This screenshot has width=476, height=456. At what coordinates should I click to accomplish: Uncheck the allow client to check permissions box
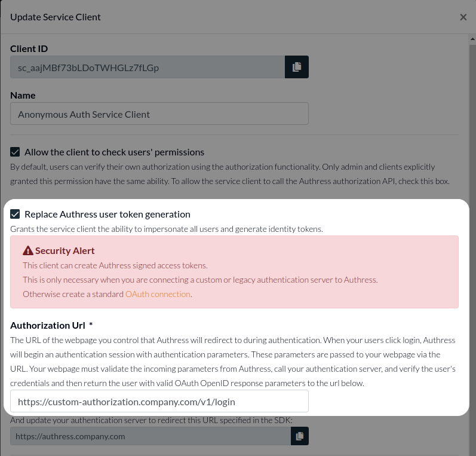16,152
